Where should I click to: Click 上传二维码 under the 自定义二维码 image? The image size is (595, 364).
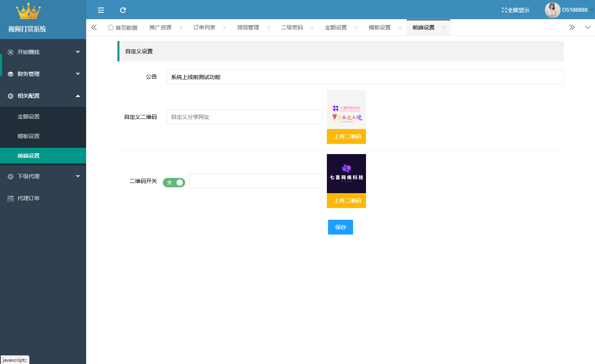coord(346,136)
